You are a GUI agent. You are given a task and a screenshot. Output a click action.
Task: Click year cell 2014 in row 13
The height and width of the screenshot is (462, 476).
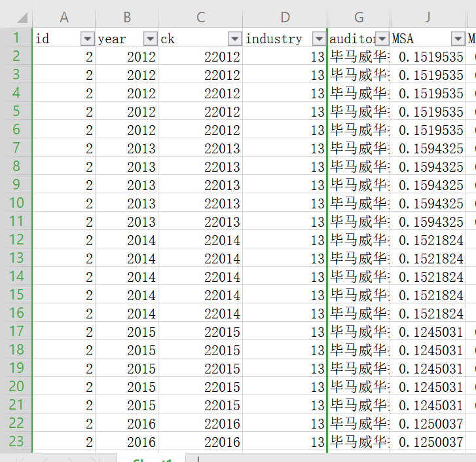pos(127,258)
